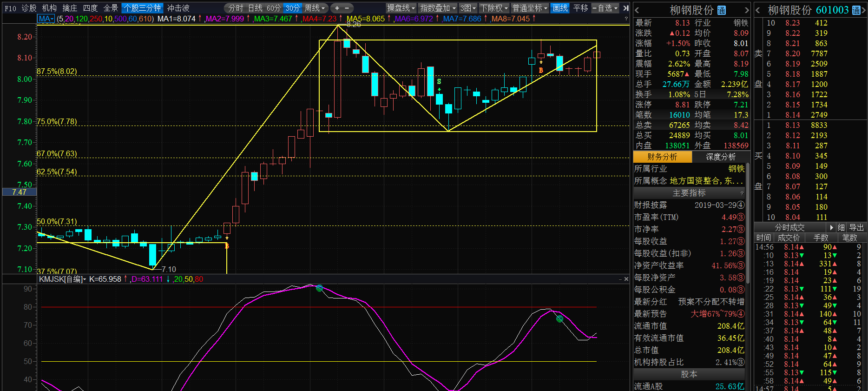Screen dimensions: 868x391
Task: Open 擒庄 menu item
Action: [x=70, y=8]
